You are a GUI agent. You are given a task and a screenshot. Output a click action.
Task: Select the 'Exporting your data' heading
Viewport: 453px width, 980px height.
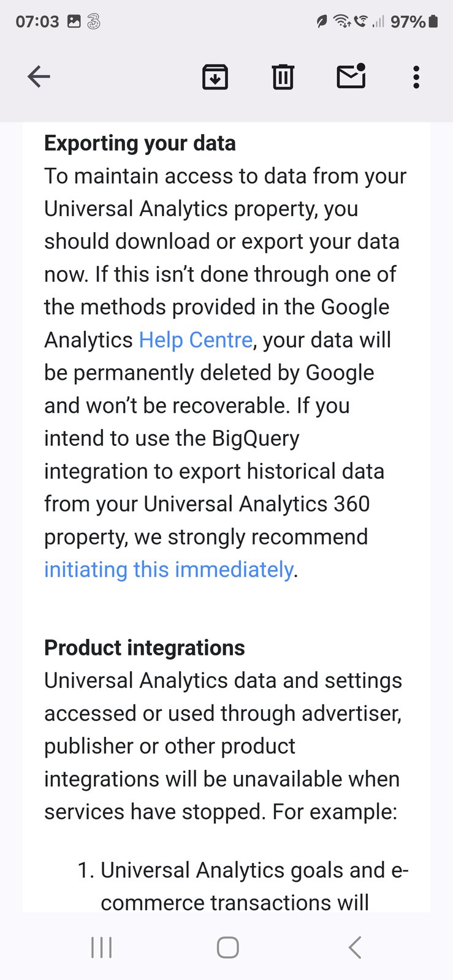[x=139, y=143]
